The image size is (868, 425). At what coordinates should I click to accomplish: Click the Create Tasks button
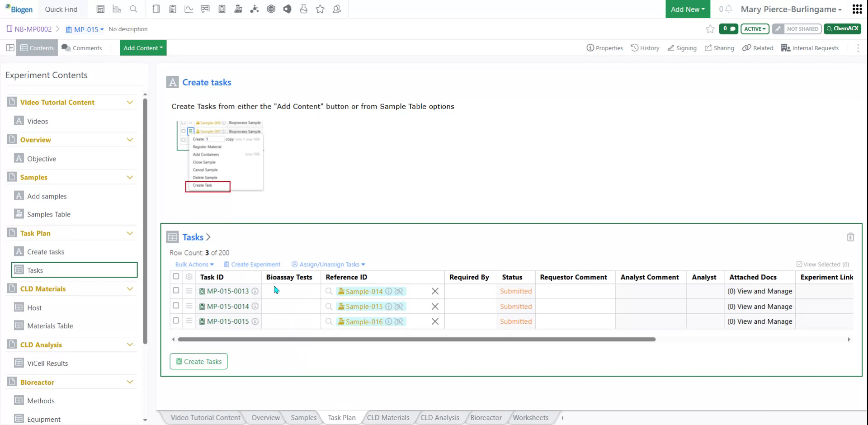tap(198, 361)
